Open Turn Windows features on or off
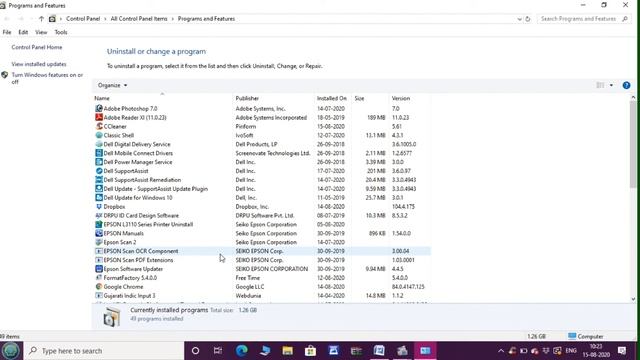 tap(47, 78)
